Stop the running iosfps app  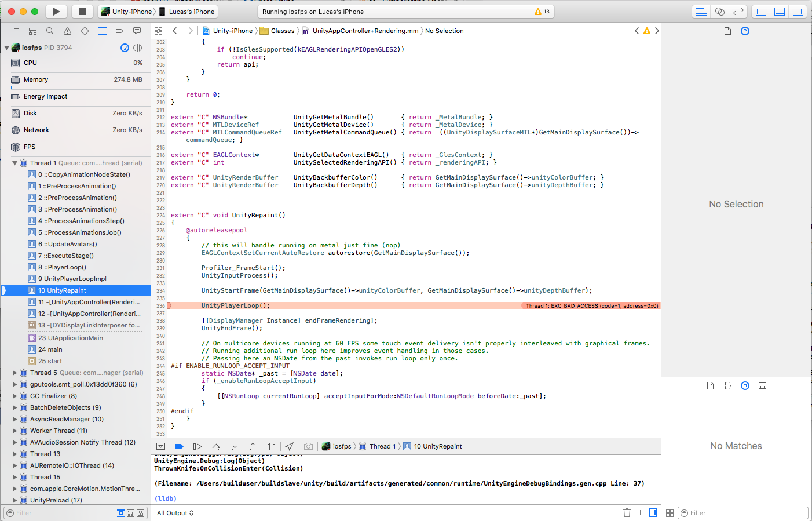83,12
